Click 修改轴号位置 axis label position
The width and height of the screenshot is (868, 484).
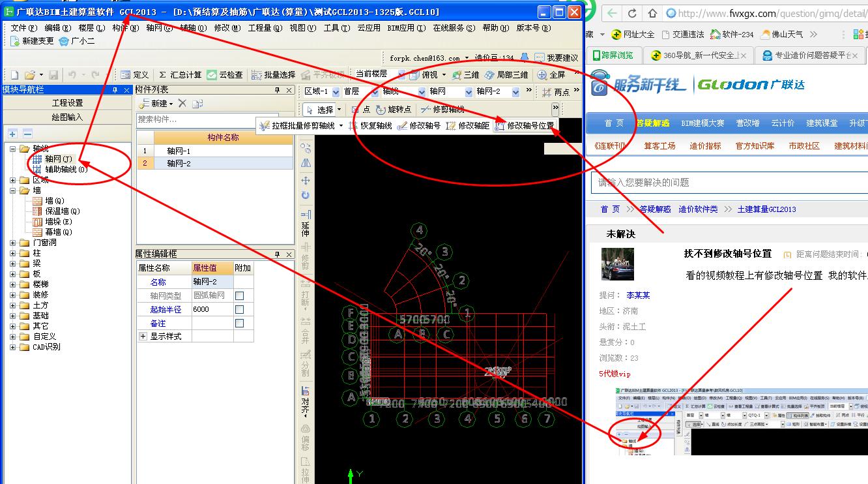(525, 125)
